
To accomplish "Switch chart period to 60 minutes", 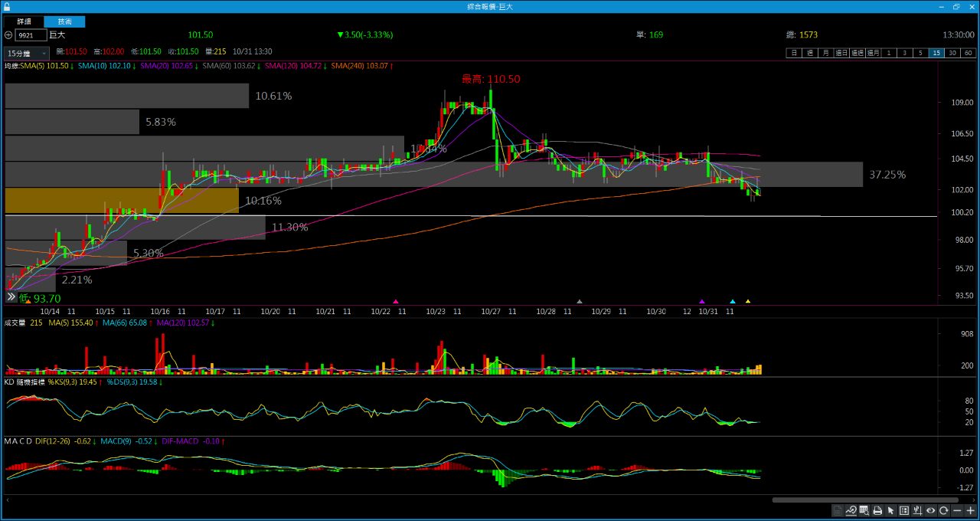I will coord(969,53).
